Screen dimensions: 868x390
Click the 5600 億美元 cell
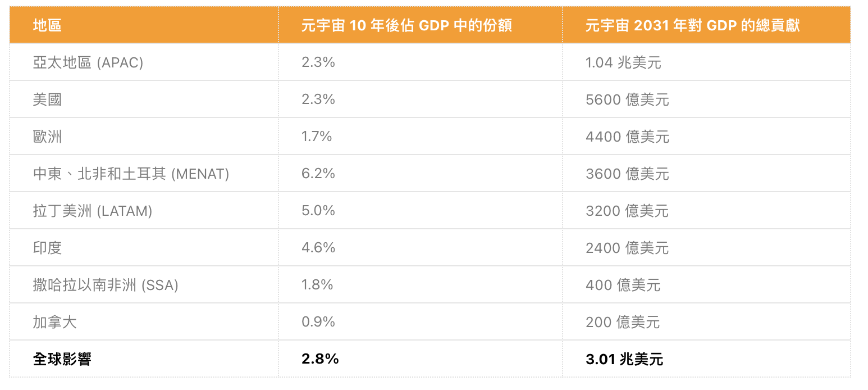[627, 99]
